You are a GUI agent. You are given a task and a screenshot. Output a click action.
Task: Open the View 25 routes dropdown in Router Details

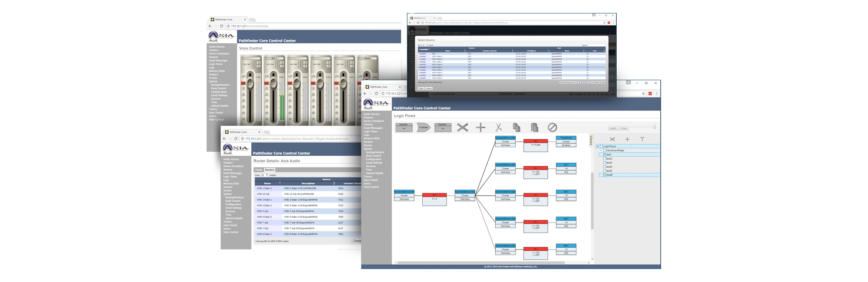click(x=265, y=175)
